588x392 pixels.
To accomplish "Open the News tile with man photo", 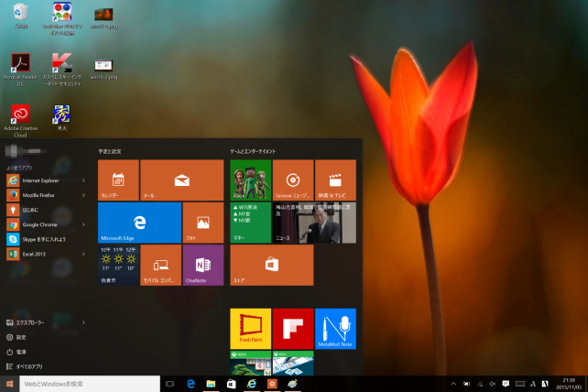I will click(x=314, y=223).
